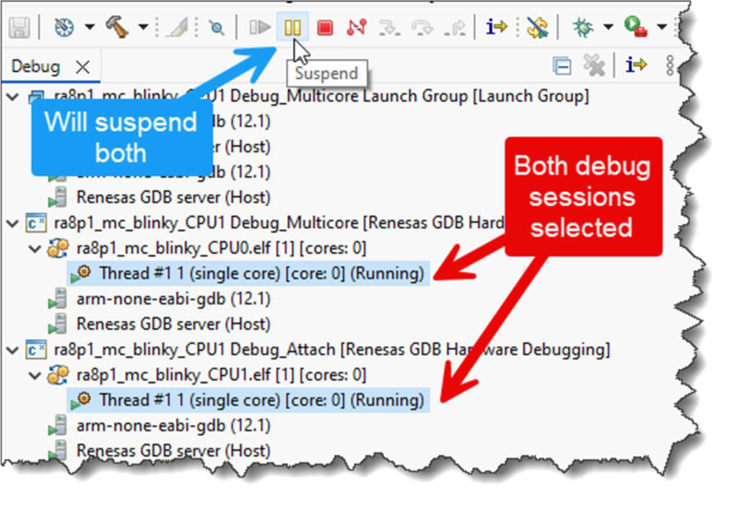Open dropdown arrow next to Run icon

pos(662,26)
